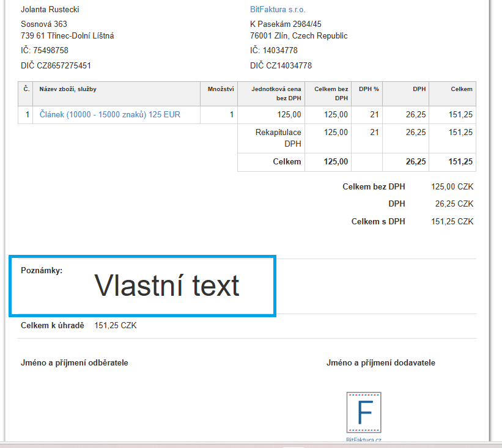Select the DPH % column header
The height and width of the screenshot is (448, 502).
pos(367,89)
